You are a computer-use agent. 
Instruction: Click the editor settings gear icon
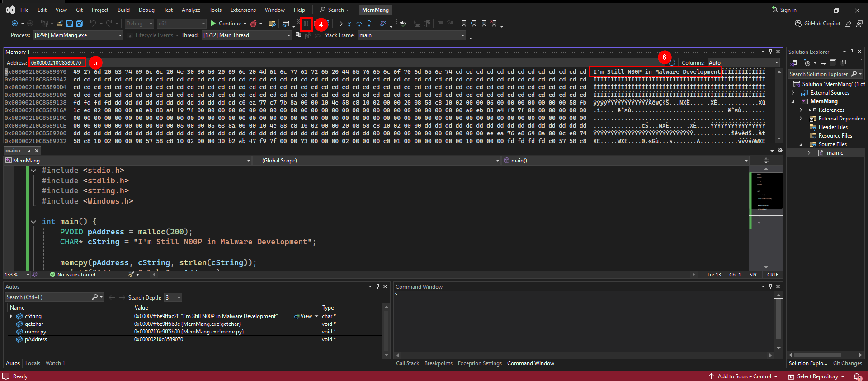tap(780, 151)
